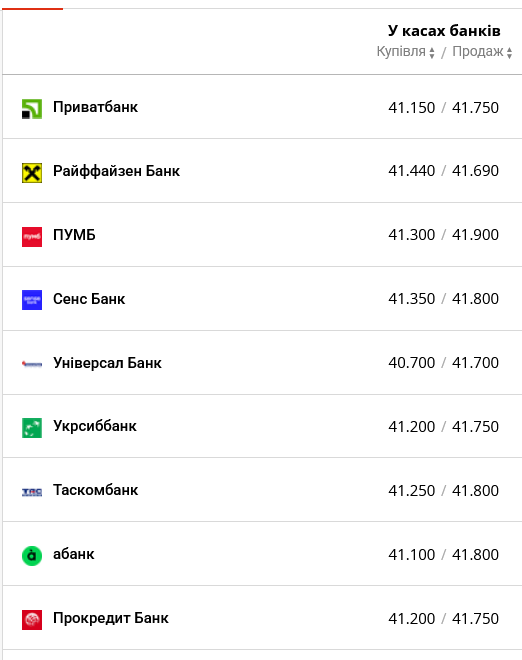The width and height of the screenshot is (522, 660).
Task: Click the Таскомбанк TAC logo icon
Action: pos(32,492)
